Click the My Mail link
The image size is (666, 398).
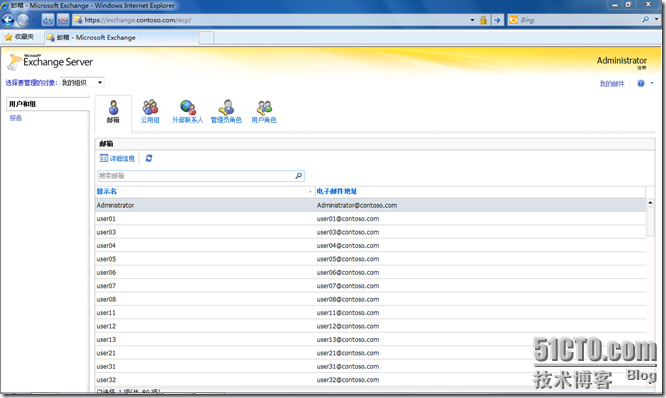pyautogui.click(x=612, y=84)
